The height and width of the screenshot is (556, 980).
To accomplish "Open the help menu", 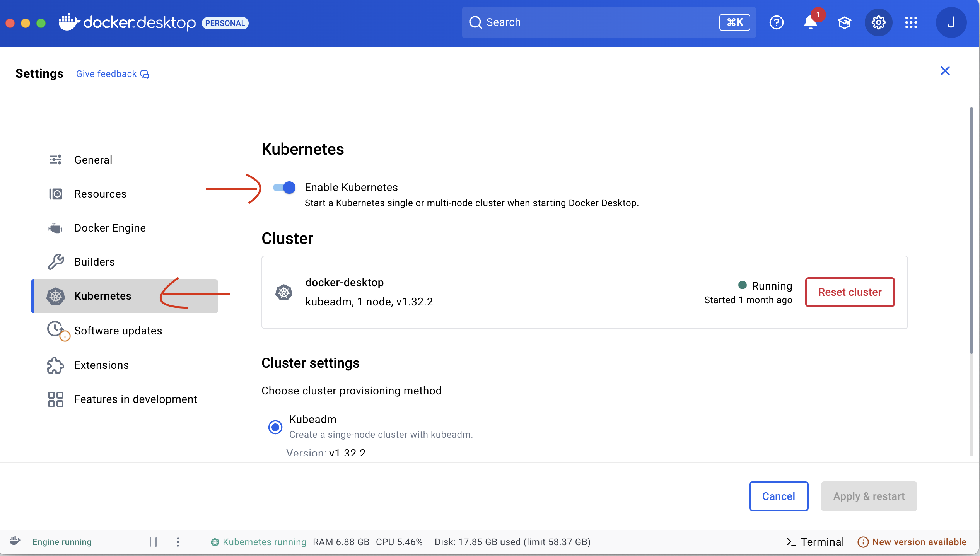I will 777,22.
